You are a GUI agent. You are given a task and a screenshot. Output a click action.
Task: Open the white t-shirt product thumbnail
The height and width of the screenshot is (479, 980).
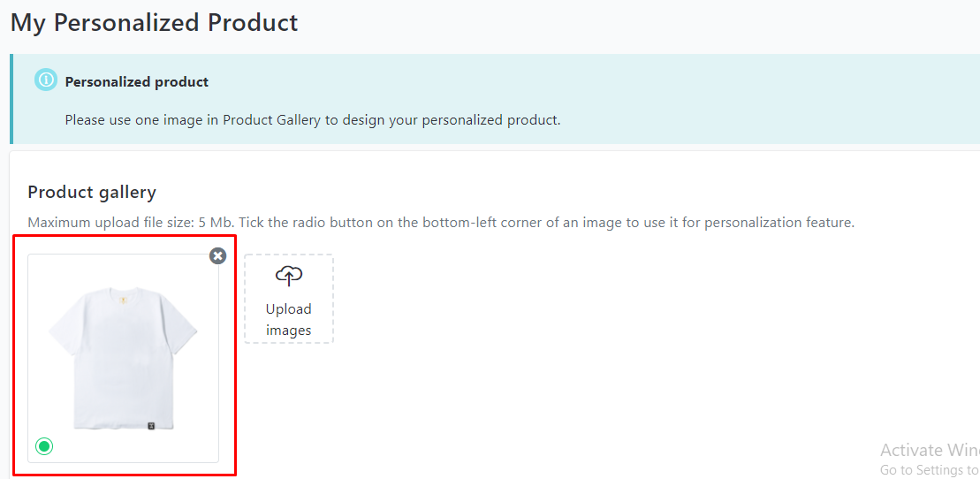pyautogui.click(x=123, y=358)
